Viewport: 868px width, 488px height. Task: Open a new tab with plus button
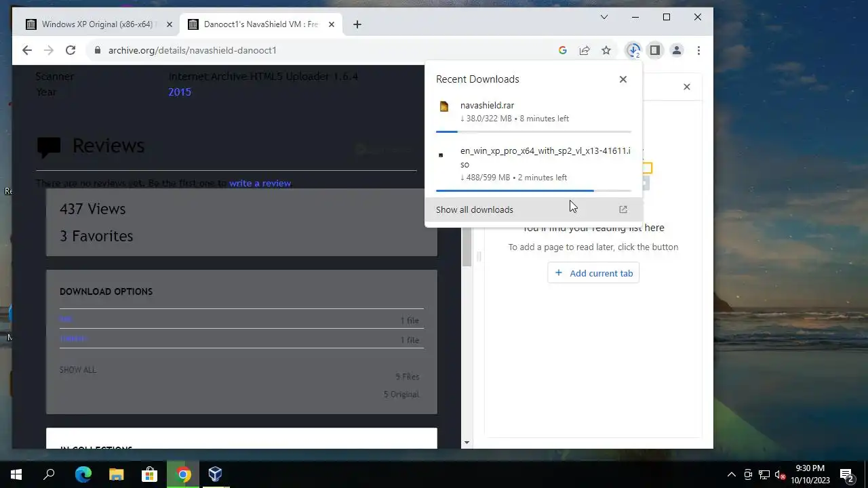coord(357,24)
